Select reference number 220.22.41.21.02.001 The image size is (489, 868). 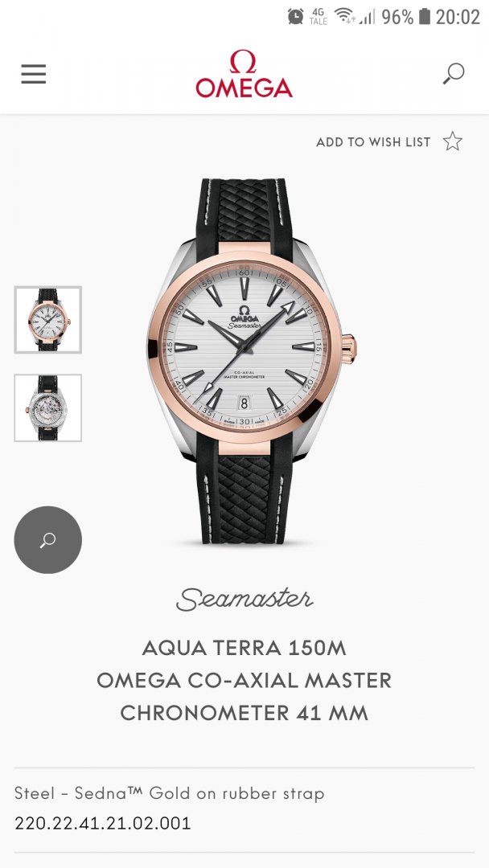[x=102, y=823]
